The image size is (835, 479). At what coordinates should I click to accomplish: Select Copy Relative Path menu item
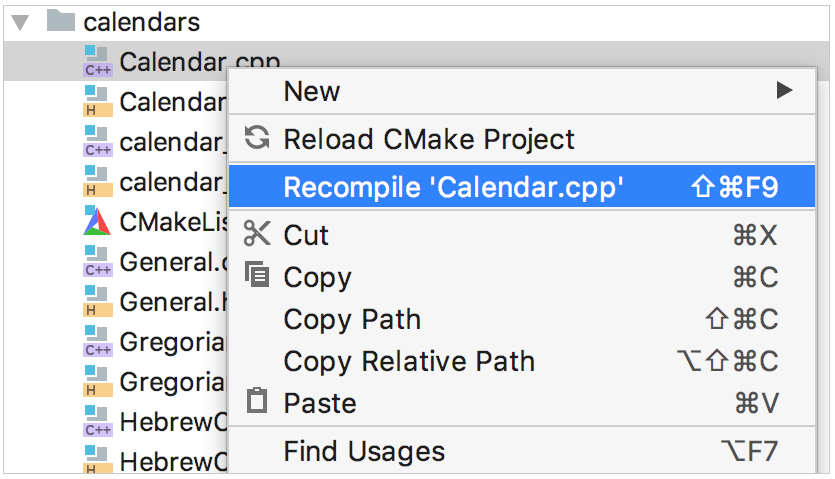[x=522, y=361]
